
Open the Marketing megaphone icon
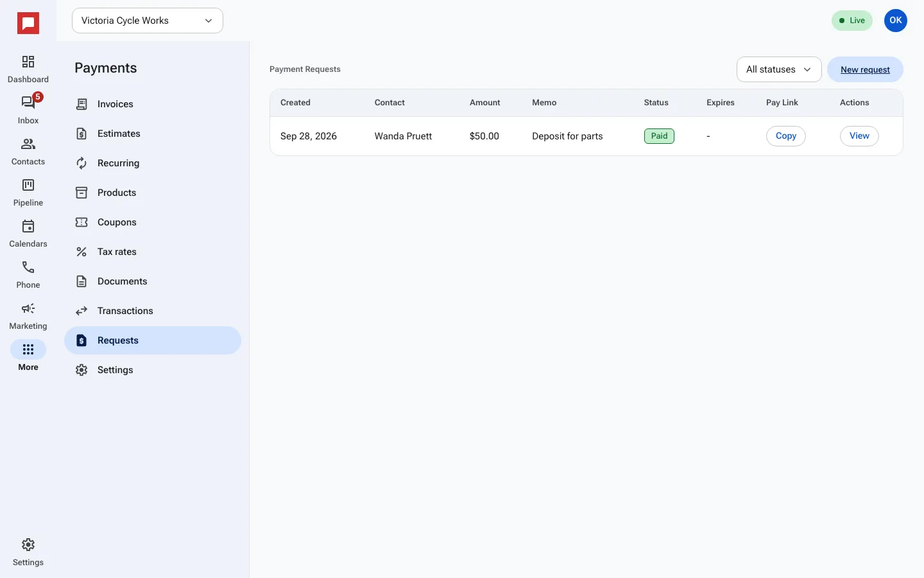(x=28, y=308)
